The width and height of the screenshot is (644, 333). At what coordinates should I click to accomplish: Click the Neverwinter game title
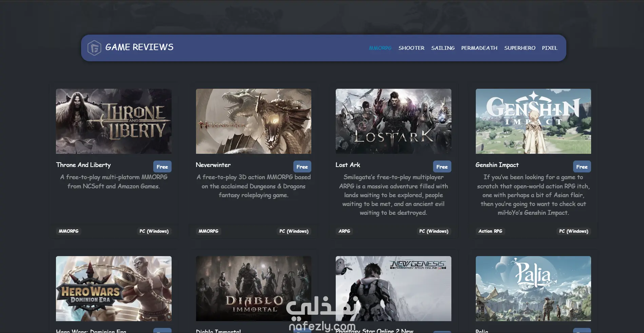213,165
